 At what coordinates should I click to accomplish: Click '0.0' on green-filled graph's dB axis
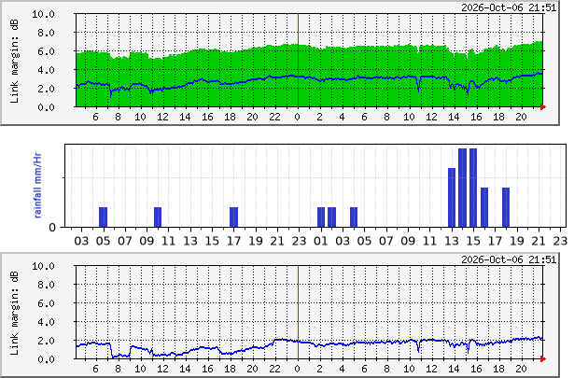(46, 107)
